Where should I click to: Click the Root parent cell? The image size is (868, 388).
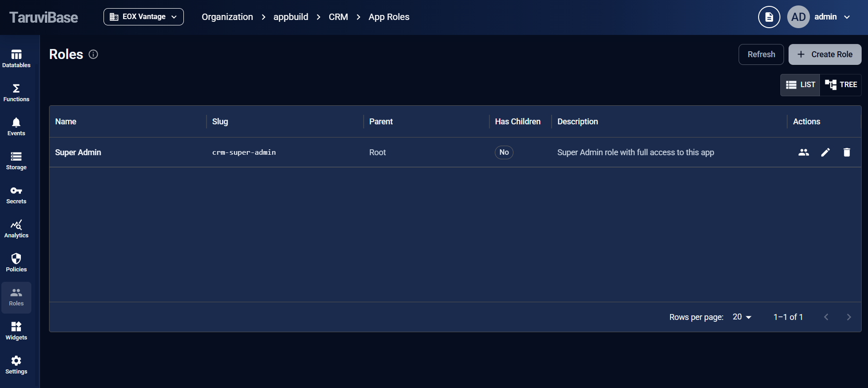point(377,152)
